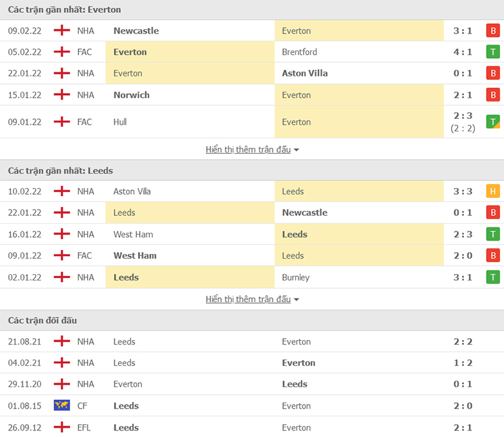Select the 'Các trận gần nhất: Everton' header
The width and height of the screenshot is (504, 437).
click(x=64, y=10)
